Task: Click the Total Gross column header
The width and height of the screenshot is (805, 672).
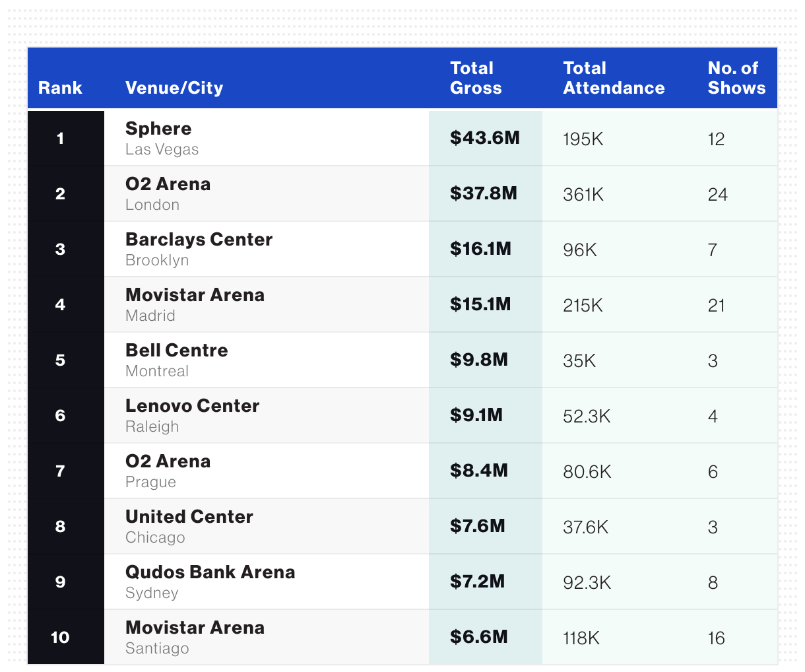Action: [x=476, y=78]
